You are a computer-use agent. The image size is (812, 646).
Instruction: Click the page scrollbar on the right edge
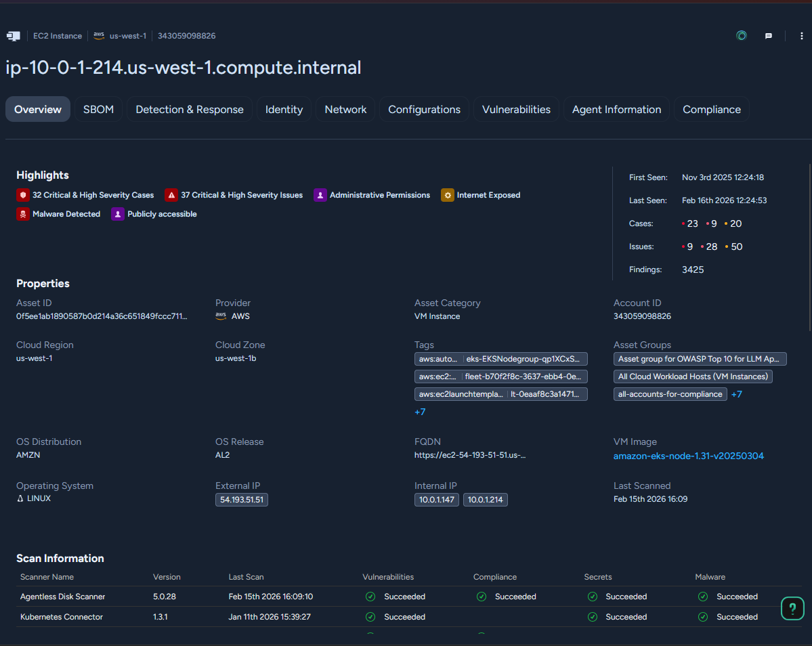pos(809,247)
